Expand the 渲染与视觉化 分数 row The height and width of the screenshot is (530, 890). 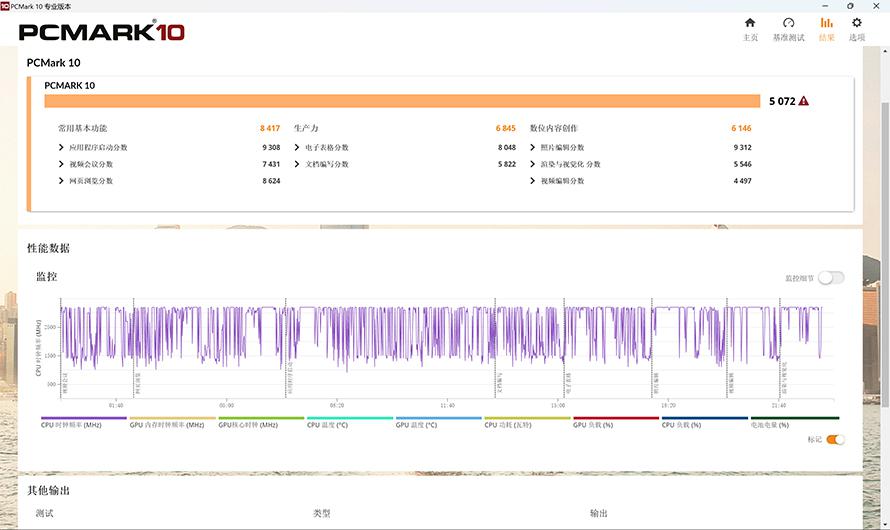532,164
